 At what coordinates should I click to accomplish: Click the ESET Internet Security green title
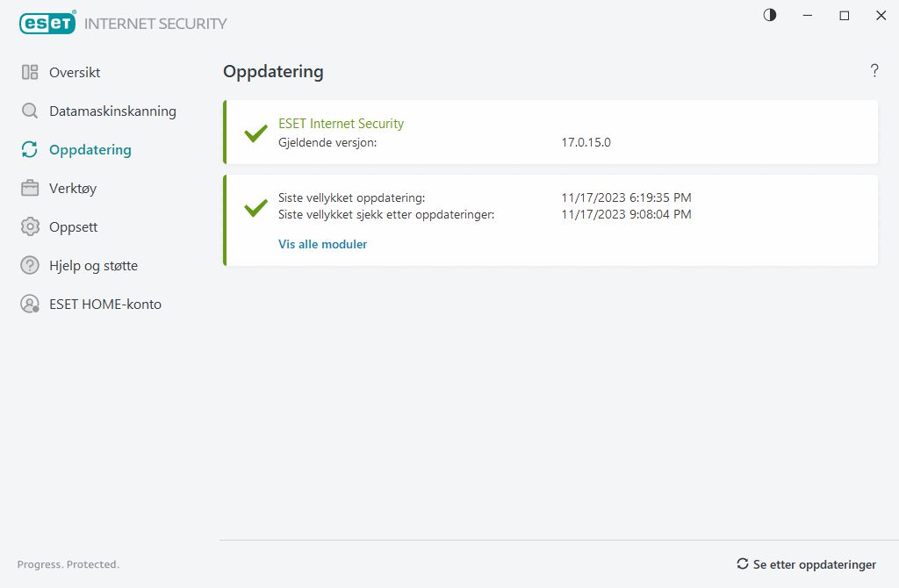pos(341,124)
